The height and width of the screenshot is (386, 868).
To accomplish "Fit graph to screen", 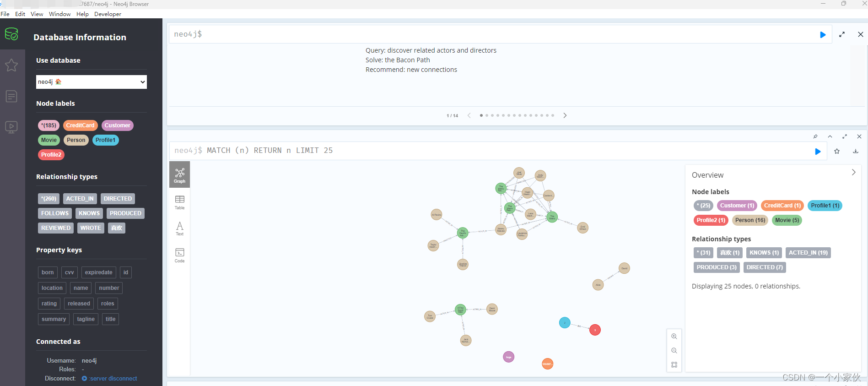I will point(674,365).
